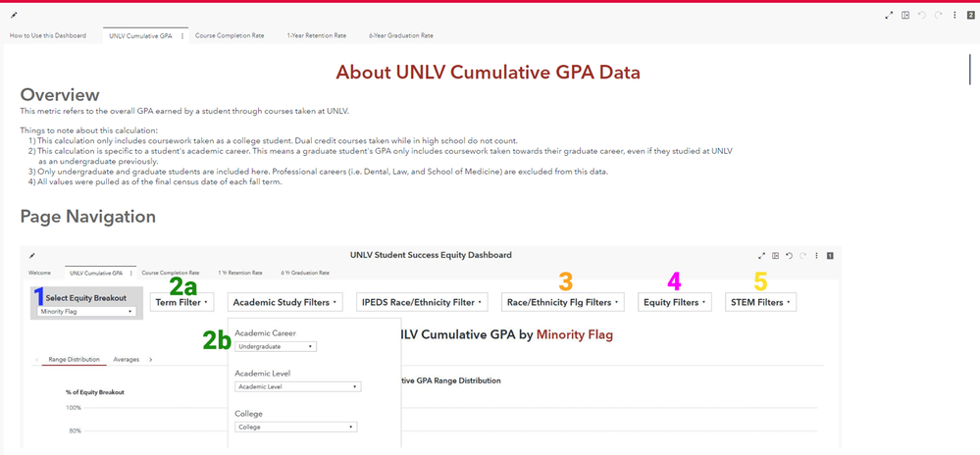The image size is (980, 455).
Task: Click the edit pencil icon at top left
Action: [x=14, y=15]
